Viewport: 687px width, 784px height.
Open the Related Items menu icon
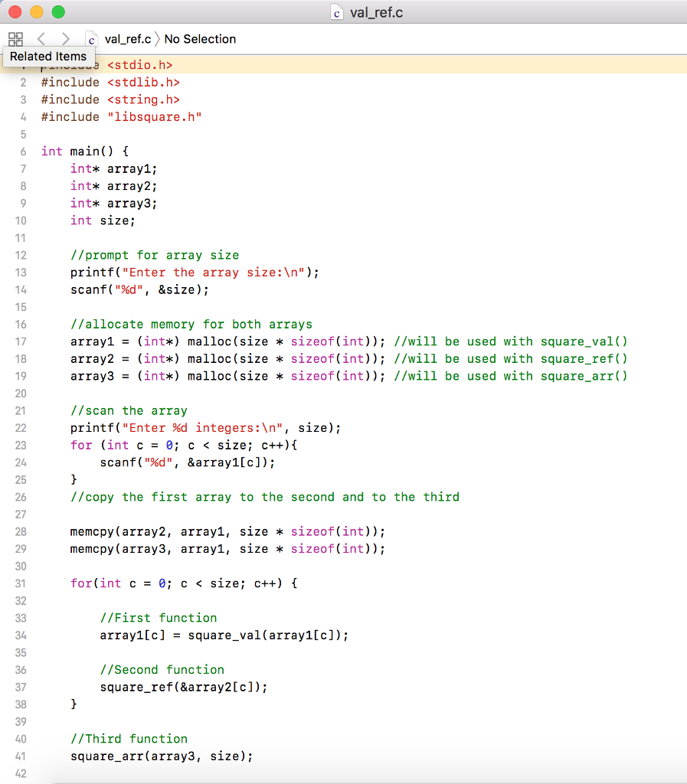15,38
